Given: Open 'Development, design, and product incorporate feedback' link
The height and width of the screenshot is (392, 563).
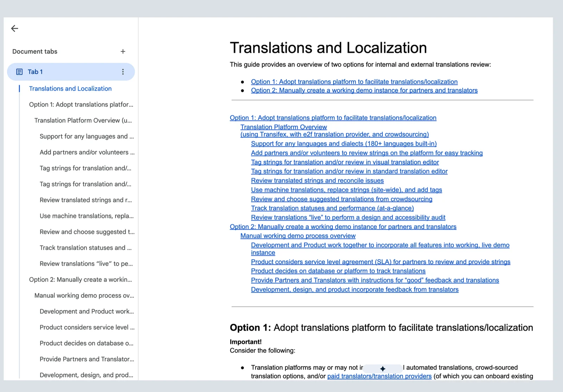Looking at the screenshot, I should click(355, 289).
